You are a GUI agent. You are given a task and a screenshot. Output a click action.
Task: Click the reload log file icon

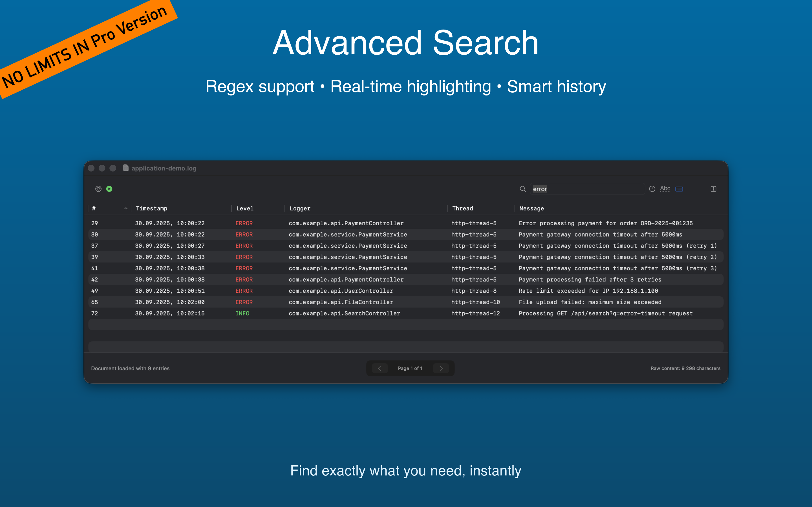coord(98,189)
